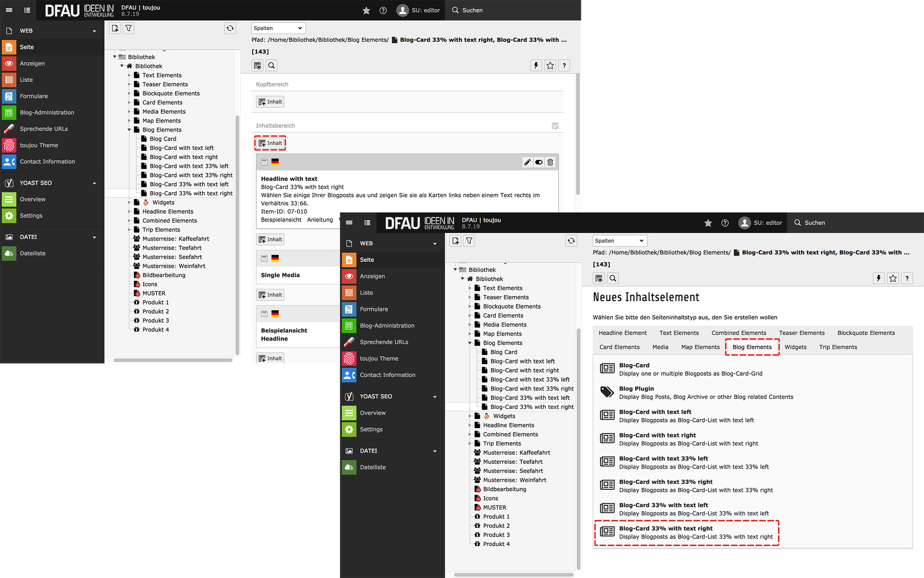Delete the Headline with text element via trash icon
The width and height of the screenshot is (924, 578).
[x=550, y=162]
